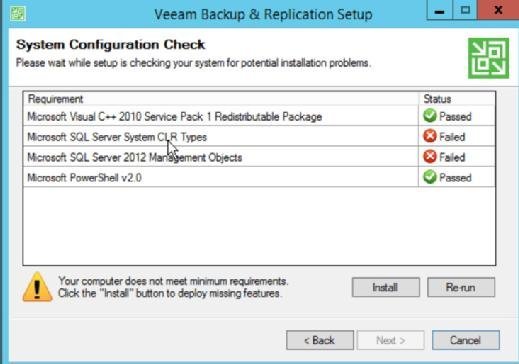Image resolution: width=519 pixels, height=364 pixels.
Task: Select SQL Server 2012 Management Objects row
Action: [259, 157]
